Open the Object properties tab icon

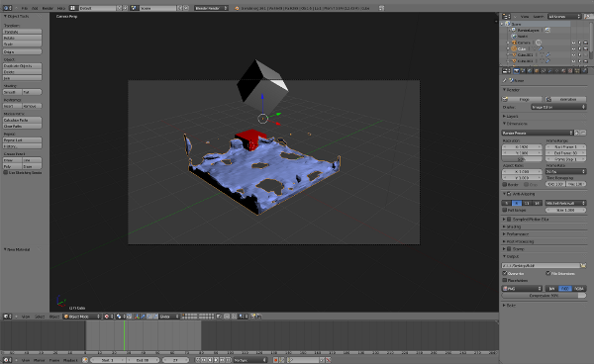537,71
